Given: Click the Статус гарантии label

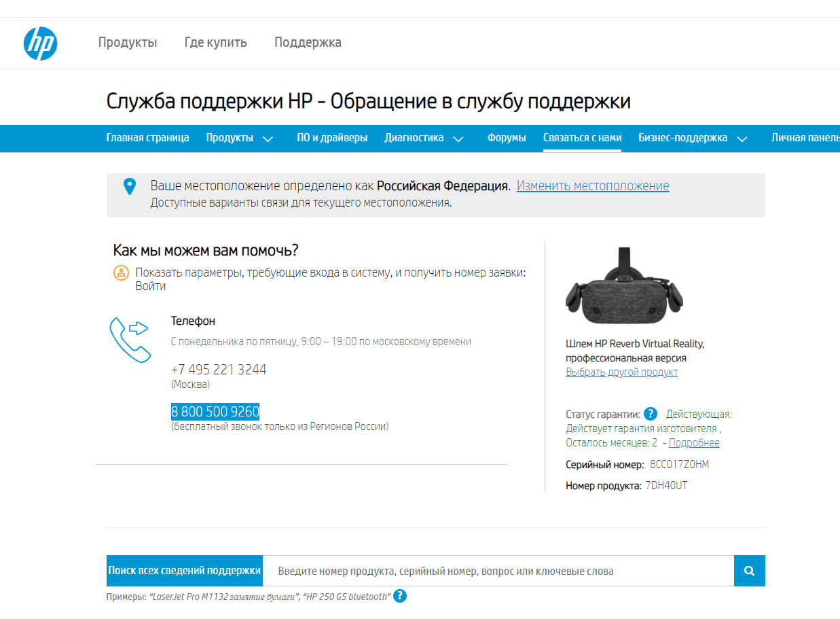Looking at the screenshot, I should tap(603, 414).
